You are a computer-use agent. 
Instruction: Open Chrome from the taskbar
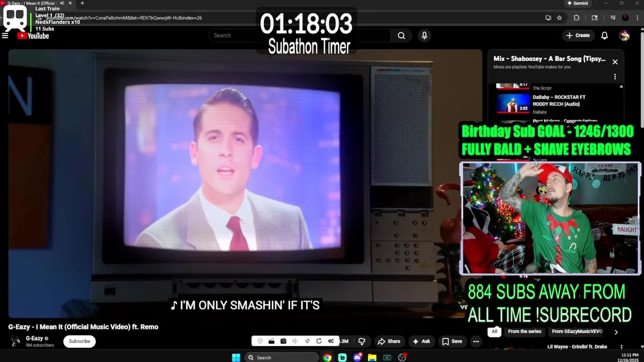pos(328,357)
